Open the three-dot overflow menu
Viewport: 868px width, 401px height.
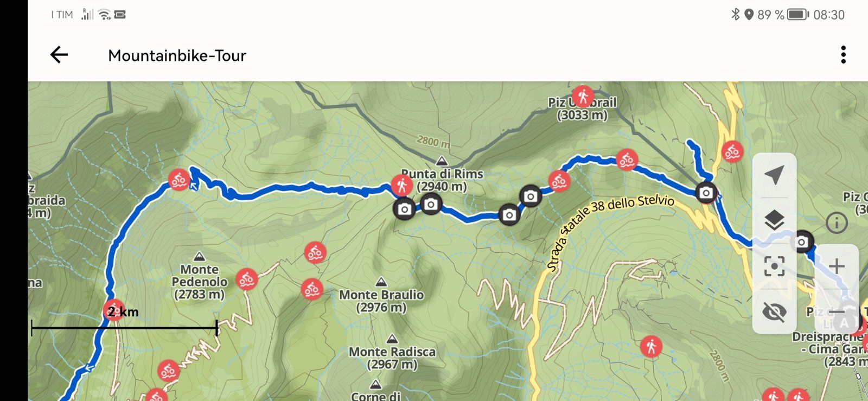(x=843, y=55)
